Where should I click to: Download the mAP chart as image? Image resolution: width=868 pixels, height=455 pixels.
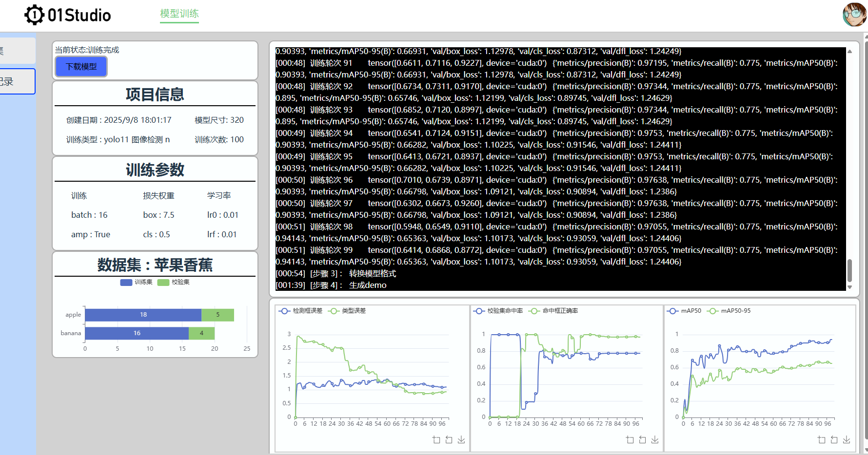point(847,440)
